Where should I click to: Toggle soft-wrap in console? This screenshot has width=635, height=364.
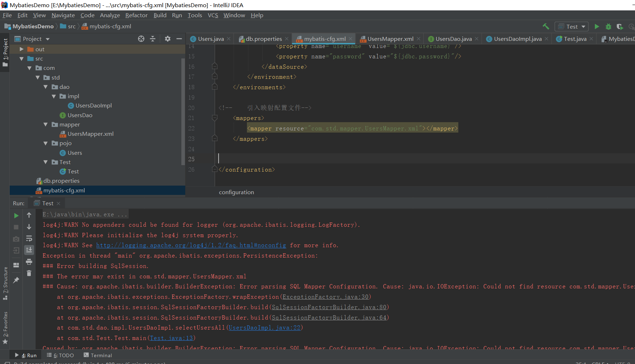coord(29,239)
